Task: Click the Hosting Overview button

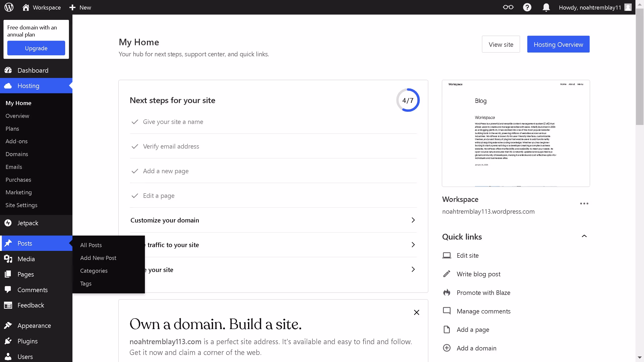Action: tap(558, 44)
